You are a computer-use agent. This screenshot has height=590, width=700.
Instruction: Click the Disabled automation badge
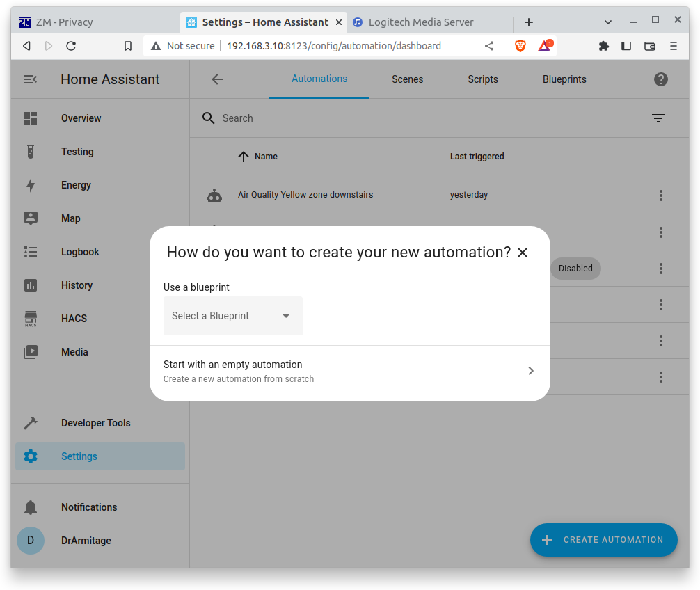point(575,269)
